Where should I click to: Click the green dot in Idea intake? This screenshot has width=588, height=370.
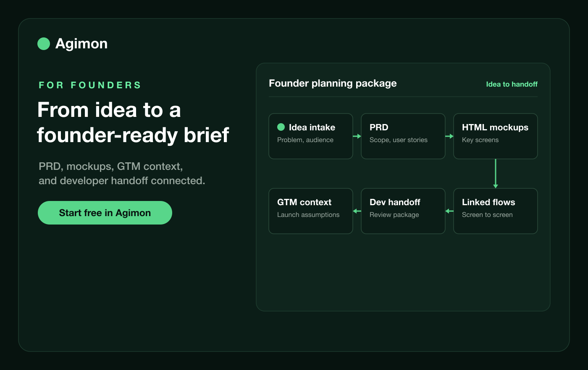(281, 127)
